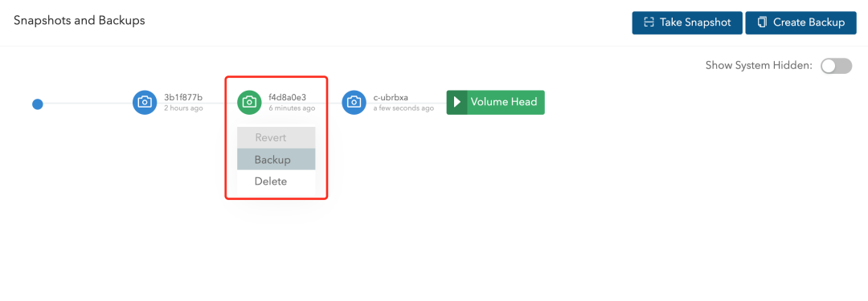Click the Volume Head label
This screenshot has width=868, height=301.
coord(504,103)
